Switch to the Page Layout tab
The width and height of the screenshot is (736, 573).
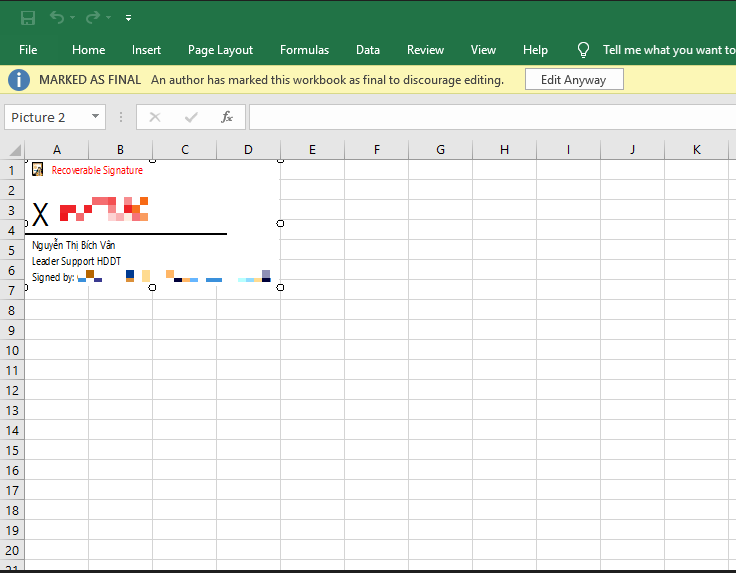pos(220,50)
